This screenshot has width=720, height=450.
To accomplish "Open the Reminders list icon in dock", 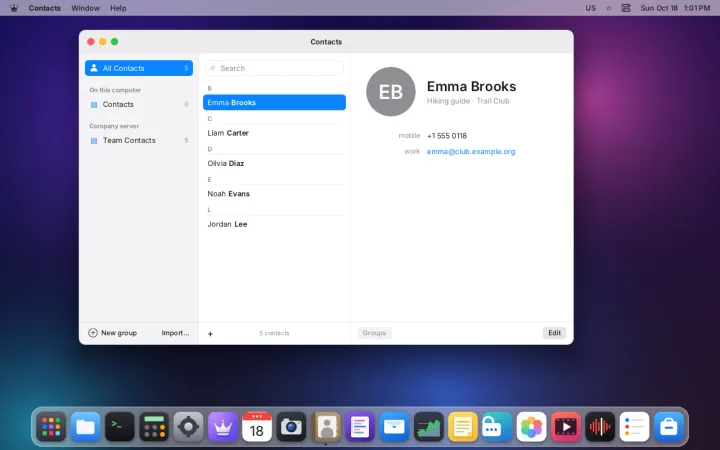I will 634,427.
